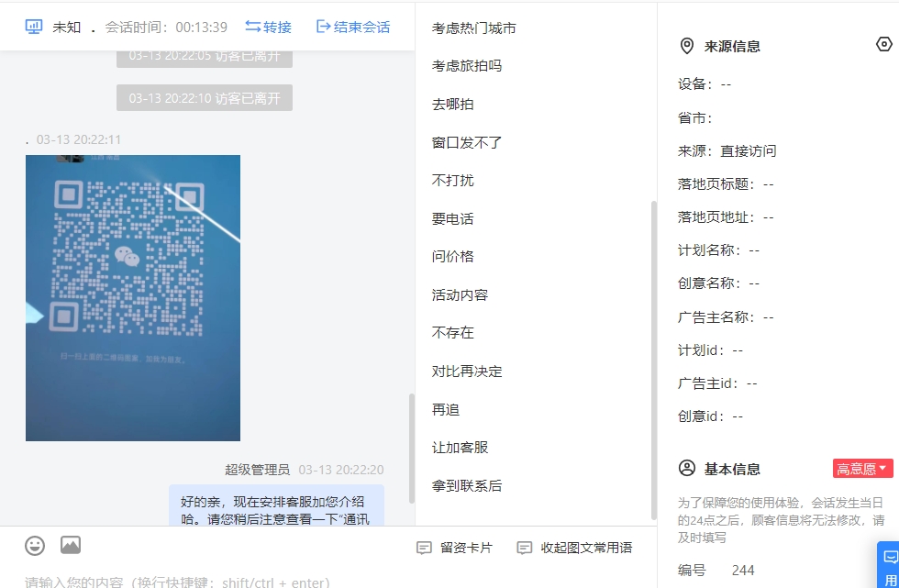Select quick phrase 考虑旅拍吗

click(x=467, y=66)
